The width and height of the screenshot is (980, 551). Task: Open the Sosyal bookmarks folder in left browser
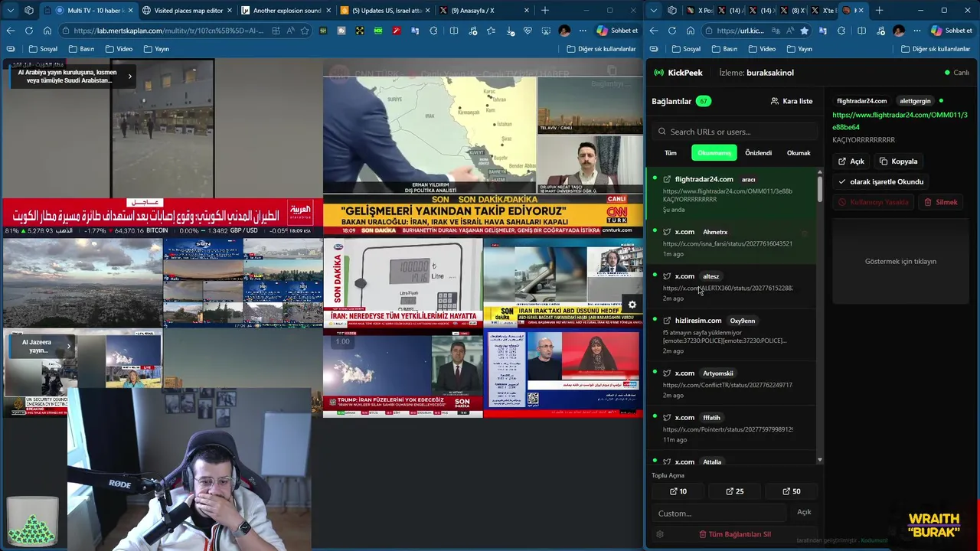43,49
